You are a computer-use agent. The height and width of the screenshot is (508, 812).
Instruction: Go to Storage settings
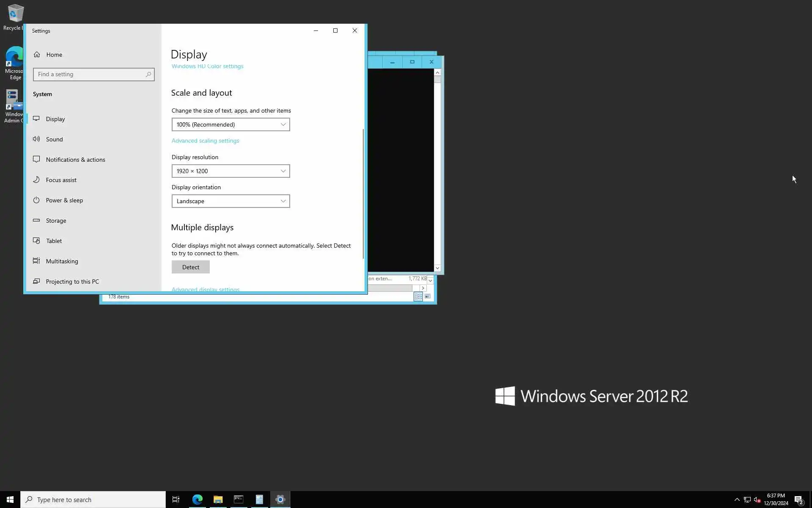click(56, 221)
